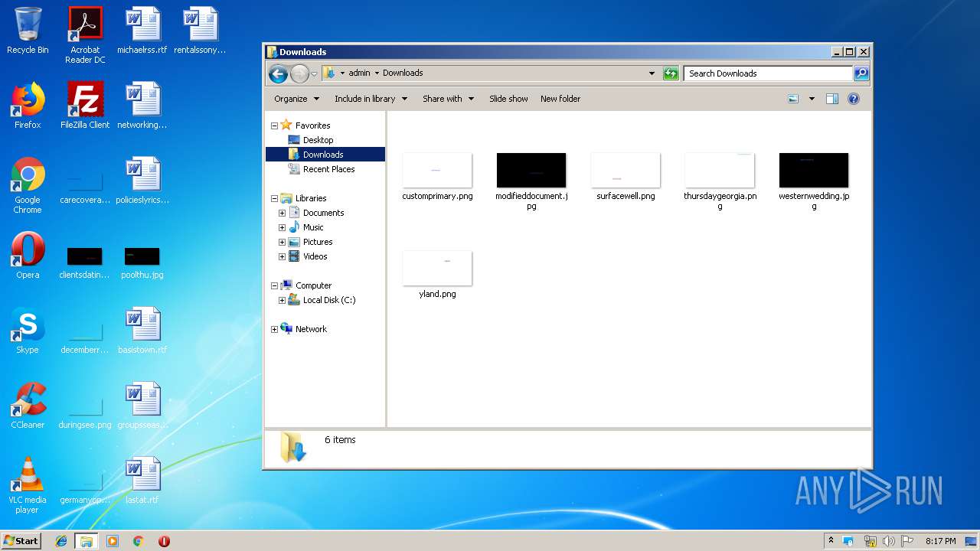
Task: Open Windows Media Player taskbar icon
Action: click(113, 541)
